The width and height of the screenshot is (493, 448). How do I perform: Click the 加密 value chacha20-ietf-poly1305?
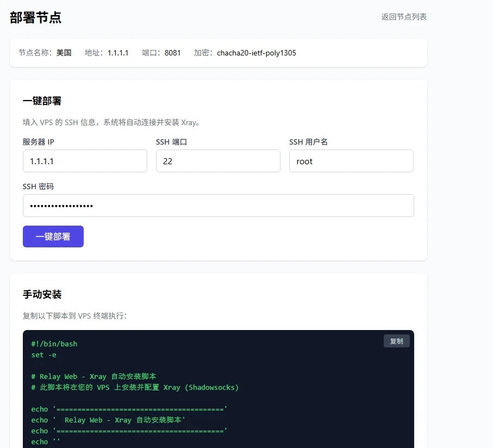pos(257,53)
